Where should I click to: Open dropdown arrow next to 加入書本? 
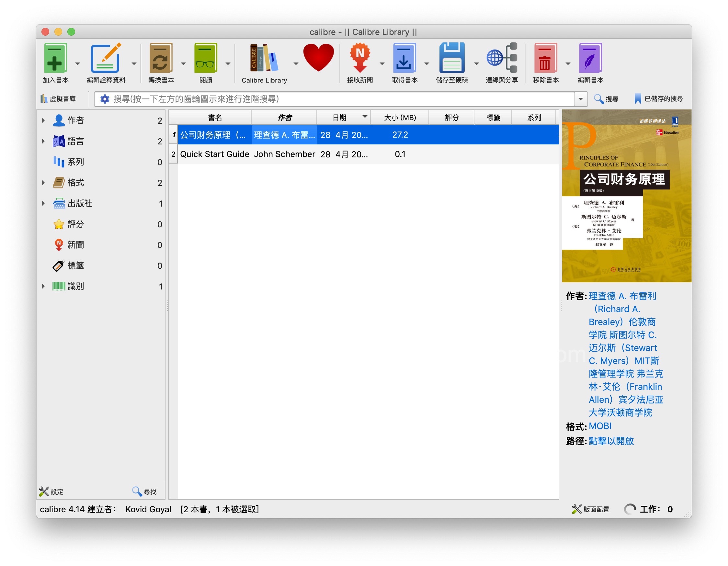(x=78, y=63)
